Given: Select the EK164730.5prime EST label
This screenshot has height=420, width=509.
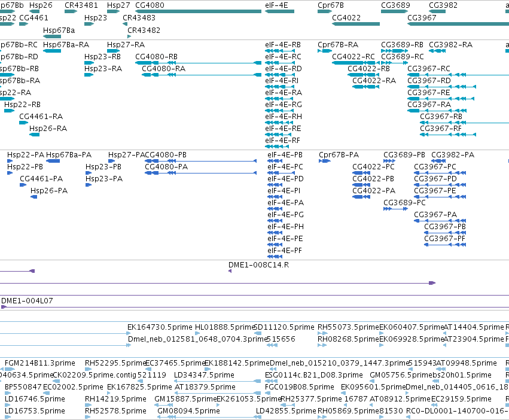Looking at the screenshot, I should point(159,327).
